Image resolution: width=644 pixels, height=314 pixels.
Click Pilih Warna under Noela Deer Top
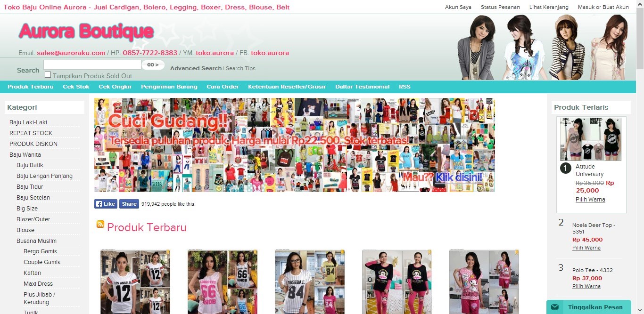coord(586,248)
